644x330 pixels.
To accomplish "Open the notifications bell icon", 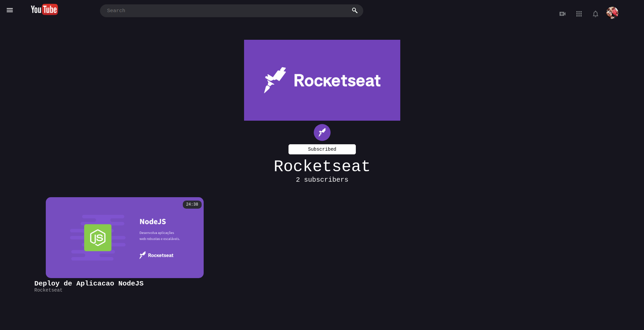I will click(596, 14).
